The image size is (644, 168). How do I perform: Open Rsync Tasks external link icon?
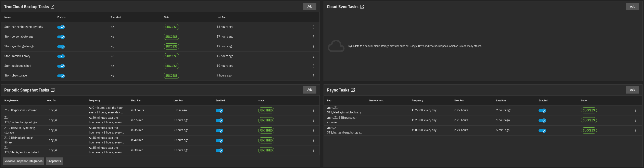click(353, 90)
